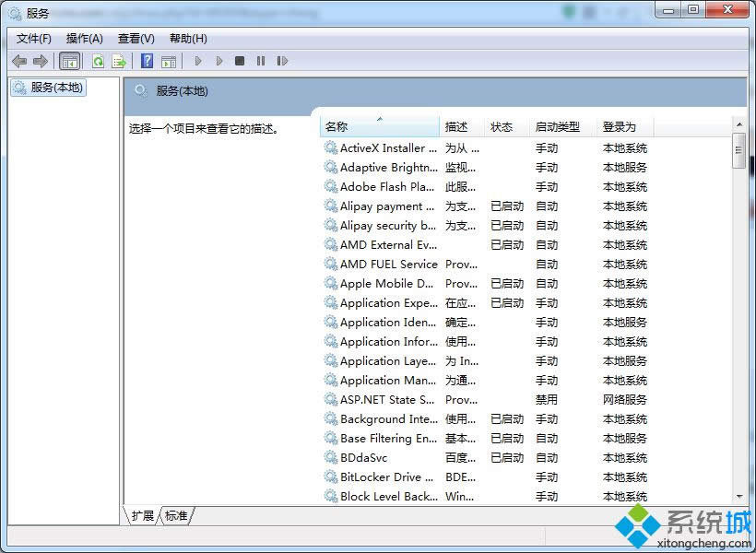756x553 pixels.
Task: Click 服务(本地) heading in details pane
Action: coord(182,90)
